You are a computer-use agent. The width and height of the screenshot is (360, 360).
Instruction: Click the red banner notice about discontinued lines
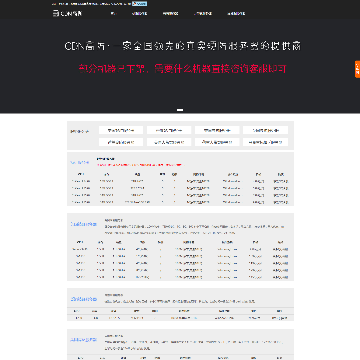pos(183,69)
